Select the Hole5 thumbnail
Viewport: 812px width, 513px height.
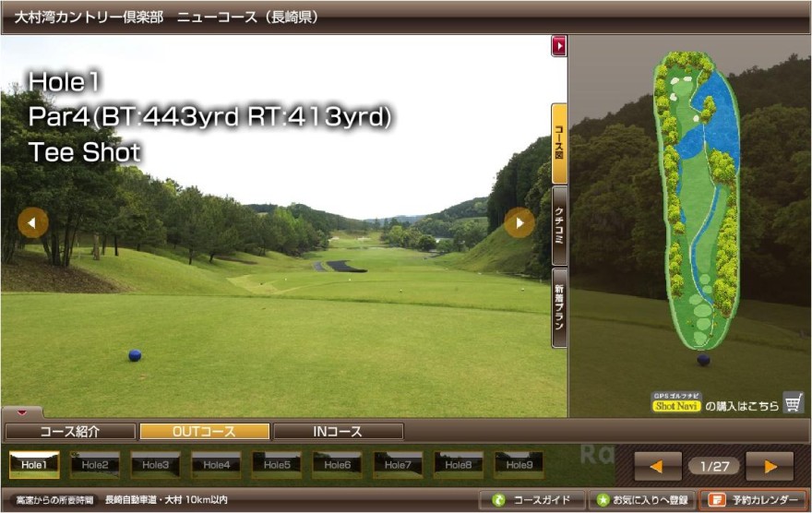[x=277, y=464]
